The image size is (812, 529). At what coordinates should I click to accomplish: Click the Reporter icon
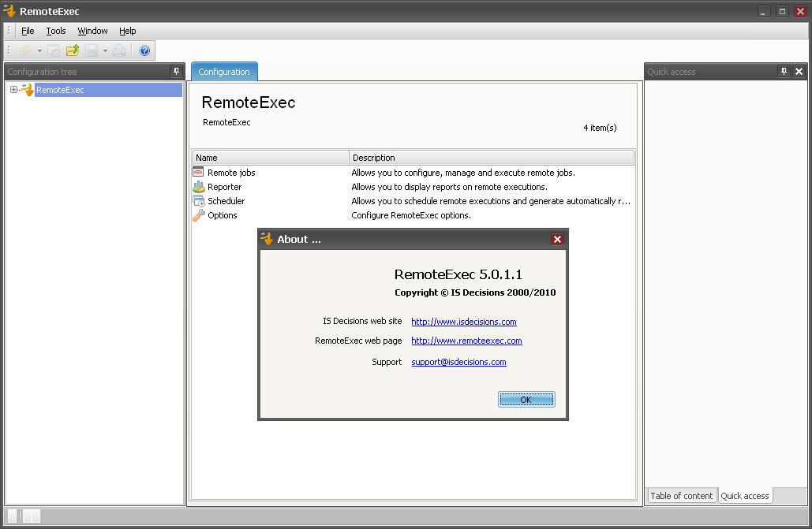click(x=198, y=186)
